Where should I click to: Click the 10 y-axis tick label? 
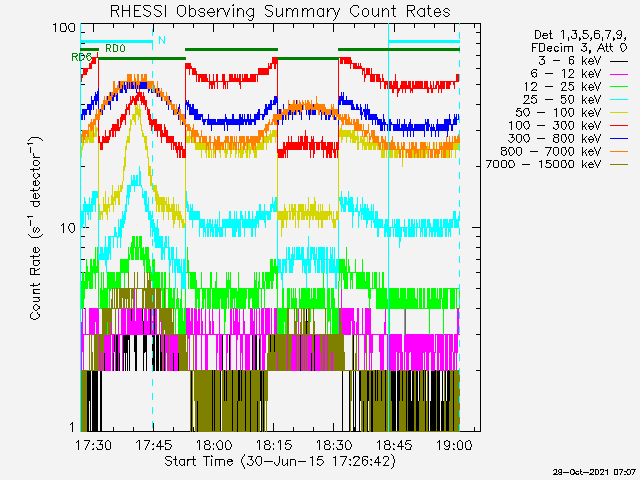click(68, 228)
